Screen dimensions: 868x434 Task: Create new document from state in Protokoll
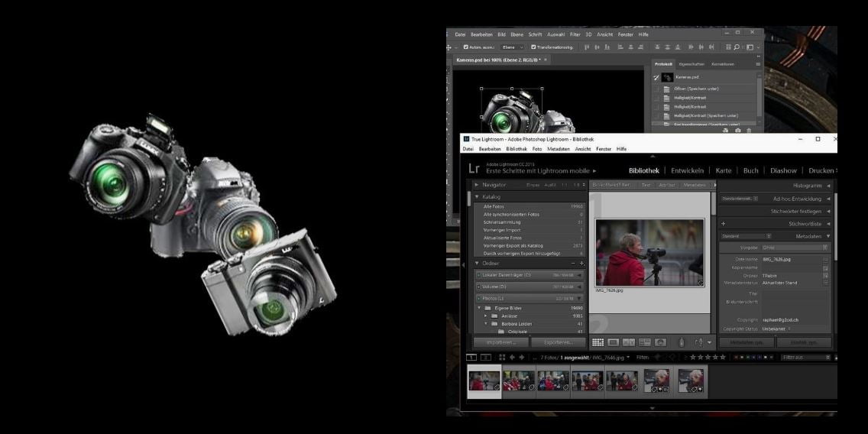(x=726, y=131)
